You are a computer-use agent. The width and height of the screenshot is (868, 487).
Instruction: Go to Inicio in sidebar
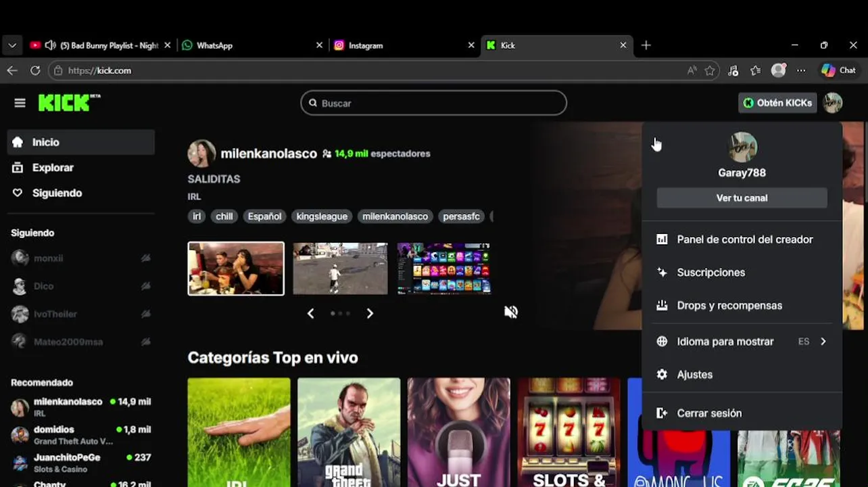tap(81, 142)
